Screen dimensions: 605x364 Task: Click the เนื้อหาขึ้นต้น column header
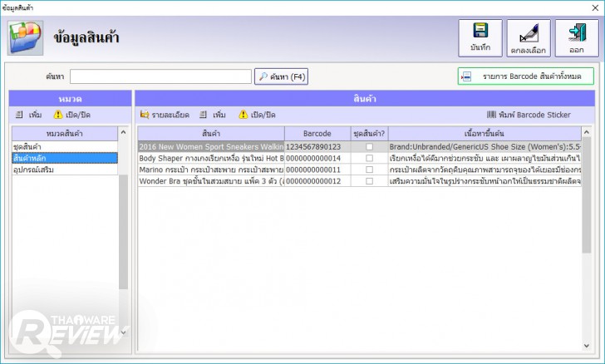pos(484,134)
